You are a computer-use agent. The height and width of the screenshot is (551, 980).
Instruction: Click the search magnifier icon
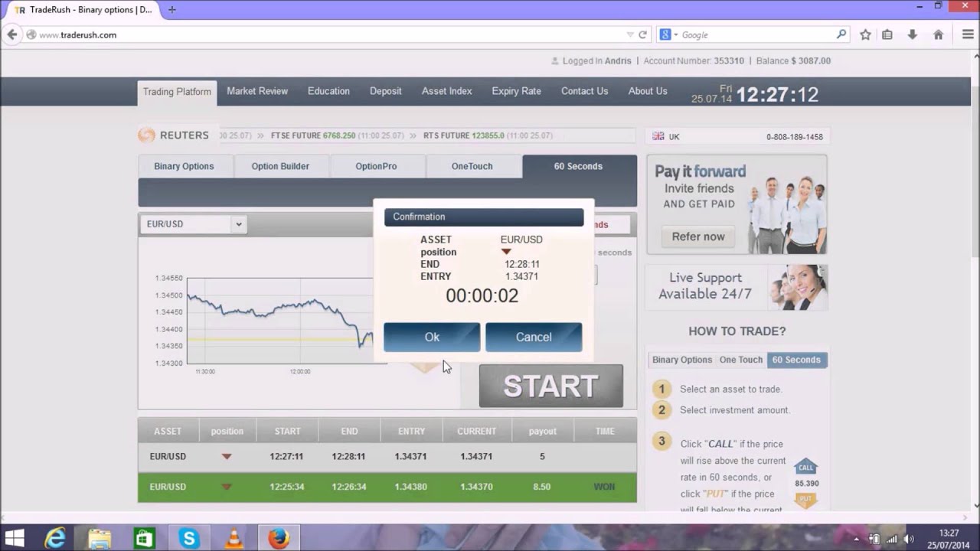click(841, 34)
